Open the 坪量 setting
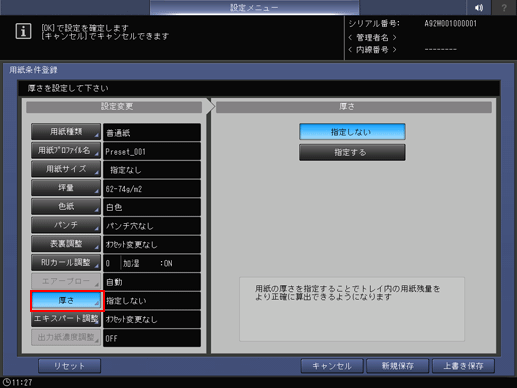Viewport: 517px width, 388px height. [x=66, y=188]
